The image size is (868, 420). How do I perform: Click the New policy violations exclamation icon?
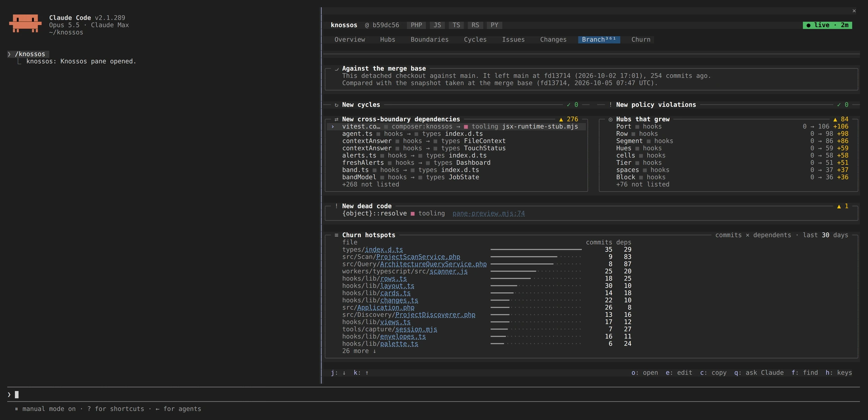(610, 105)
